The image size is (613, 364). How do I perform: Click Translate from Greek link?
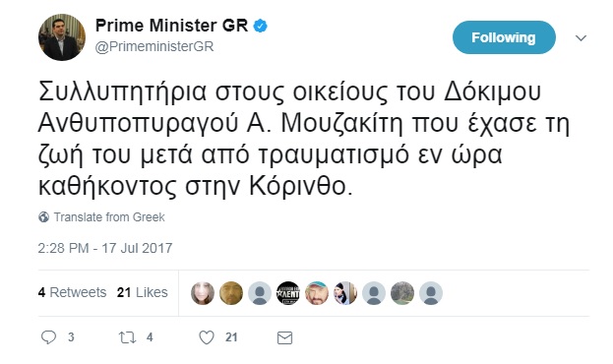[109, 217]
